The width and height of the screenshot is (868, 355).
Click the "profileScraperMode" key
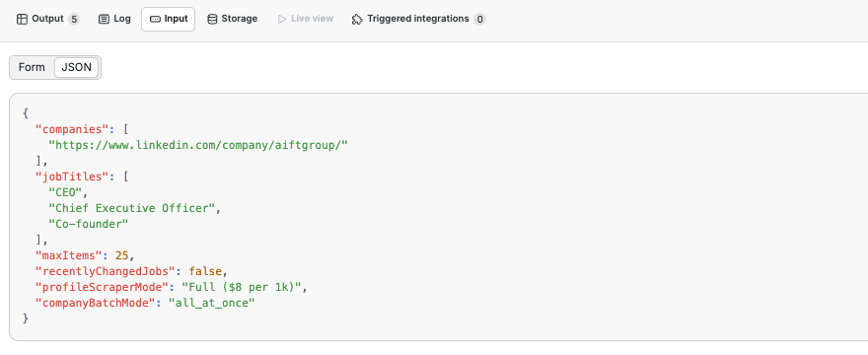102,287
